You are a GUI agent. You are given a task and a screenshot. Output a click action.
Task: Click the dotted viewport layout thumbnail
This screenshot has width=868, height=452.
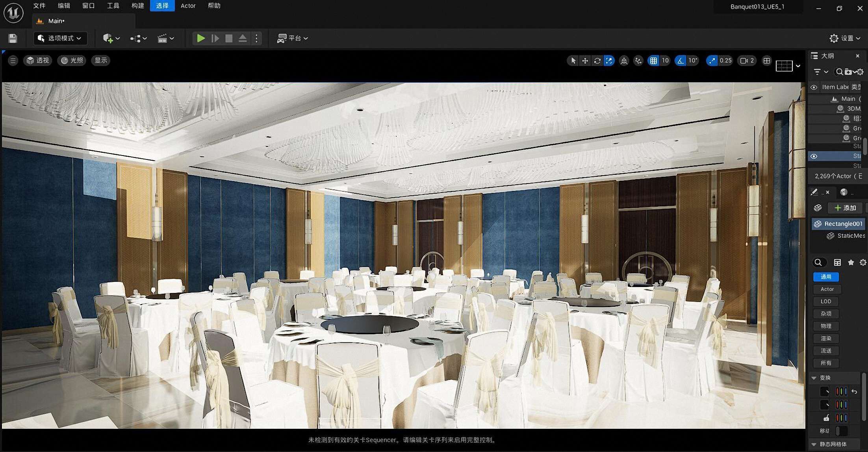(x=784, y=66)
